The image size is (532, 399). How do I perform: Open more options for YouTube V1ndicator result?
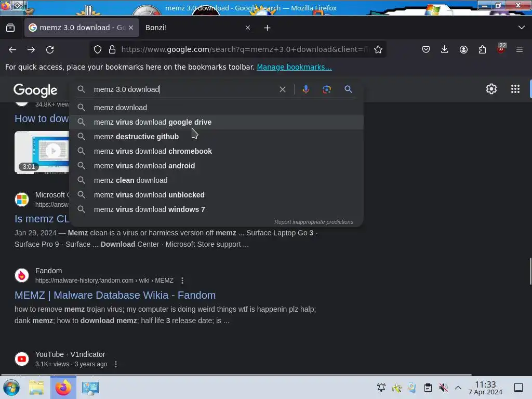click(x=116, y=364)
